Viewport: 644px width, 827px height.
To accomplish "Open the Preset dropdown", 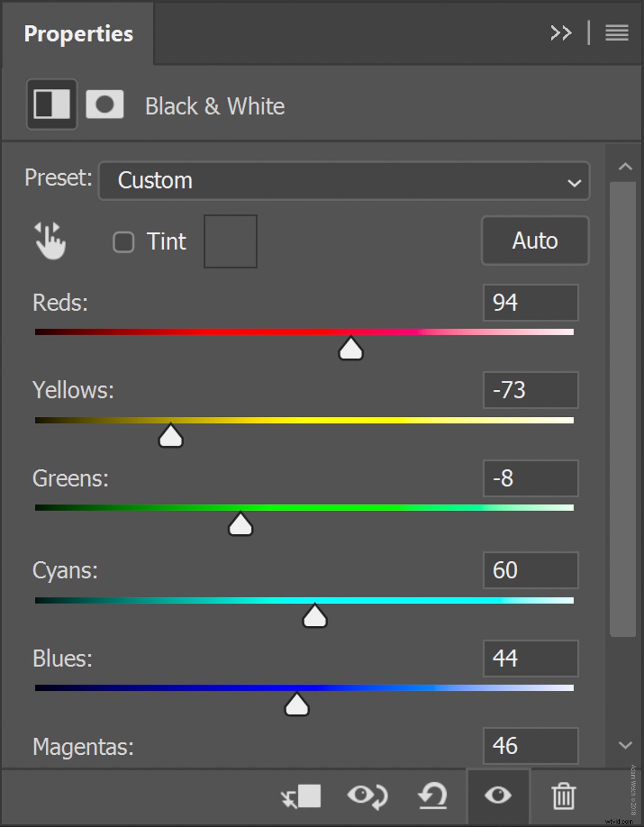I will [x=575, y=181].
